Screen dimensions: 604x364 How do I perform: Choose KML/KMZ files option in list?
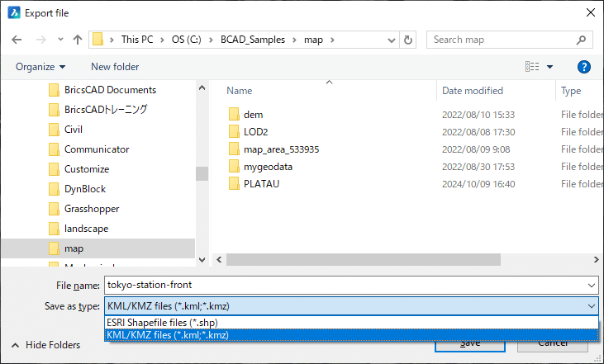click(x=351, y=335)
